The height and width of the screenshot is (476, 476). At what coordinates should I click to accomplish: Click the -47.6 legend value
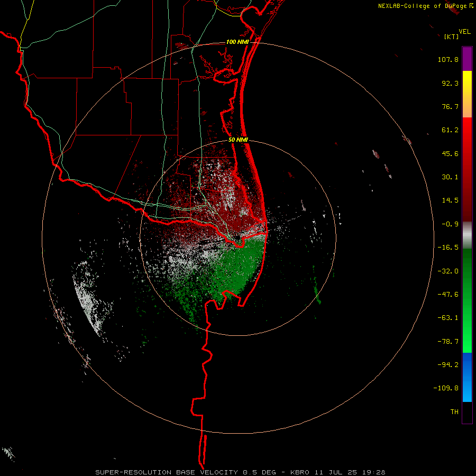(448, 295)
